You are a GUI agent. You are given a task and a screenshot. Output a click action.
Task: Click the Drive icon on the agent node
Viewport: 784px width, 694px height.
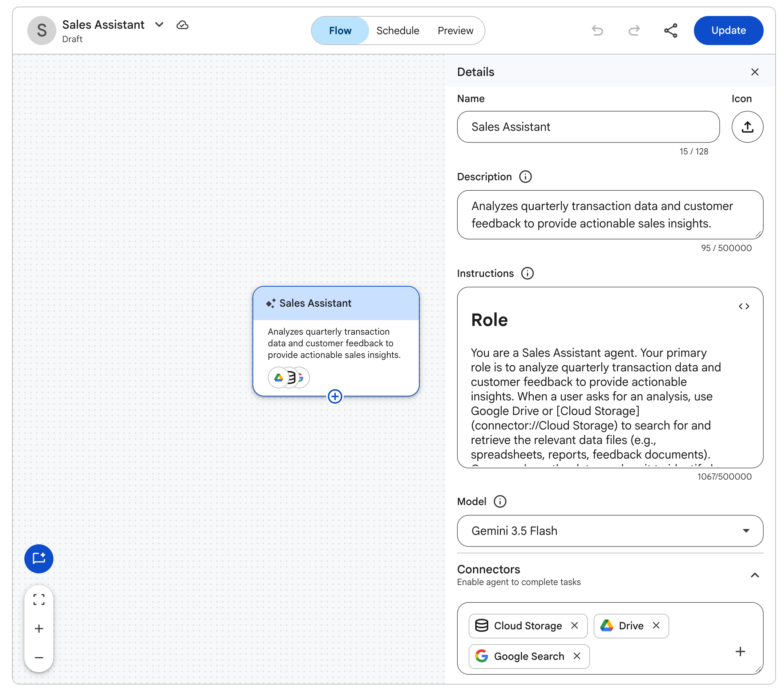(278, 378)
